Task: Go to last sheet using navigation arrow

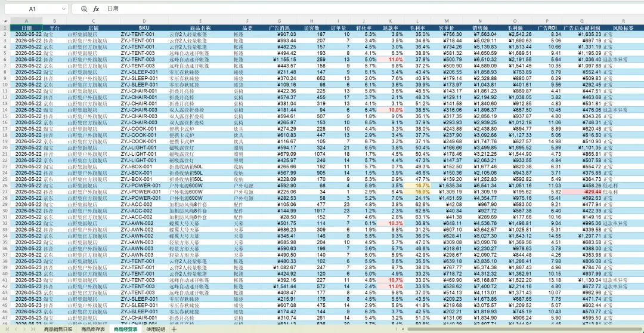Action: coord(32,329)
